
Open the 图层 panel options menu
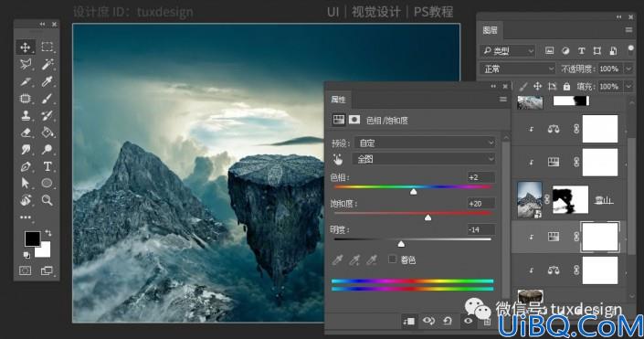pos(628,30)
